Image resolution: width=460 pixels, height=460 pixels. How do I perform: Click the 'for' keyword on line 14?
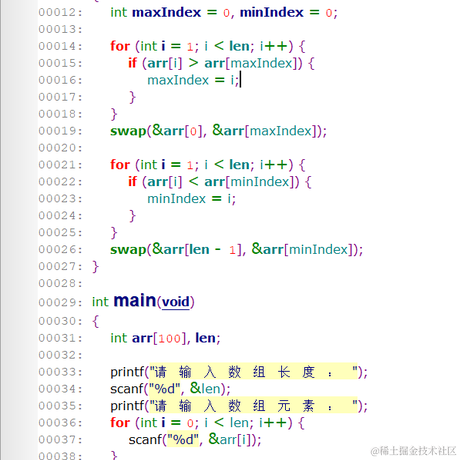click(120, 46)
